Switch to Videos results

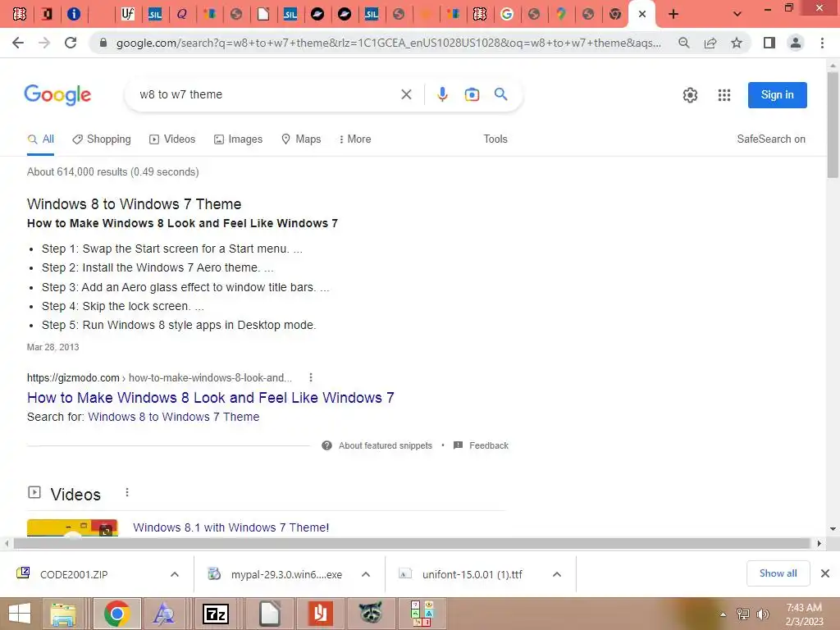click(x=172, y=139)
